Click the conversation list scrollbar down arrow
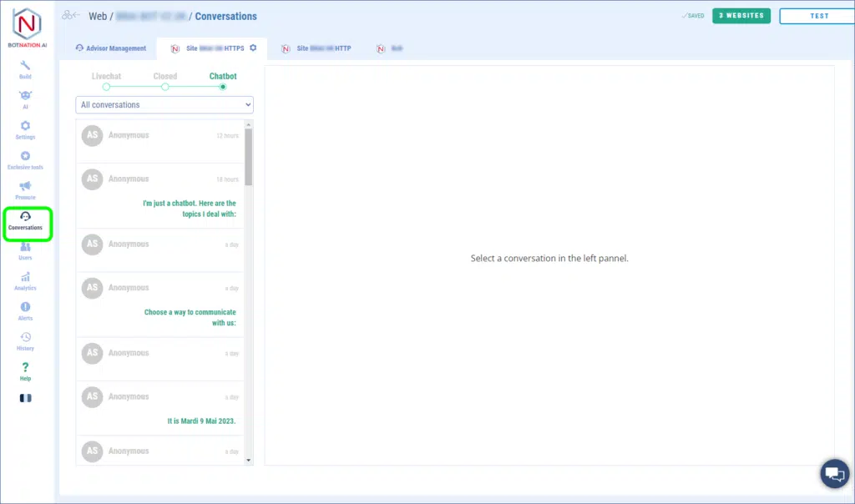Viewport: 855px width, 504px height. tap(248, 459)
